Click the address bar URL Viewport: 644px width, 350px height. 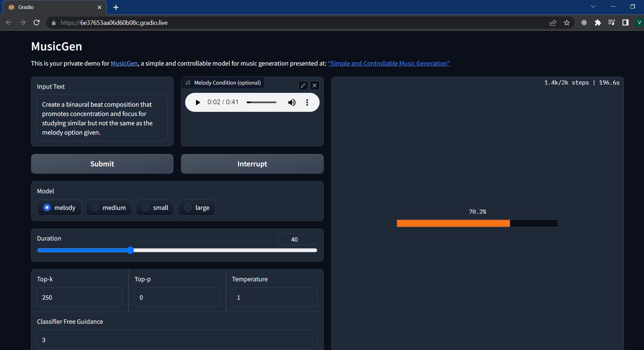click(x=114, y=23)
